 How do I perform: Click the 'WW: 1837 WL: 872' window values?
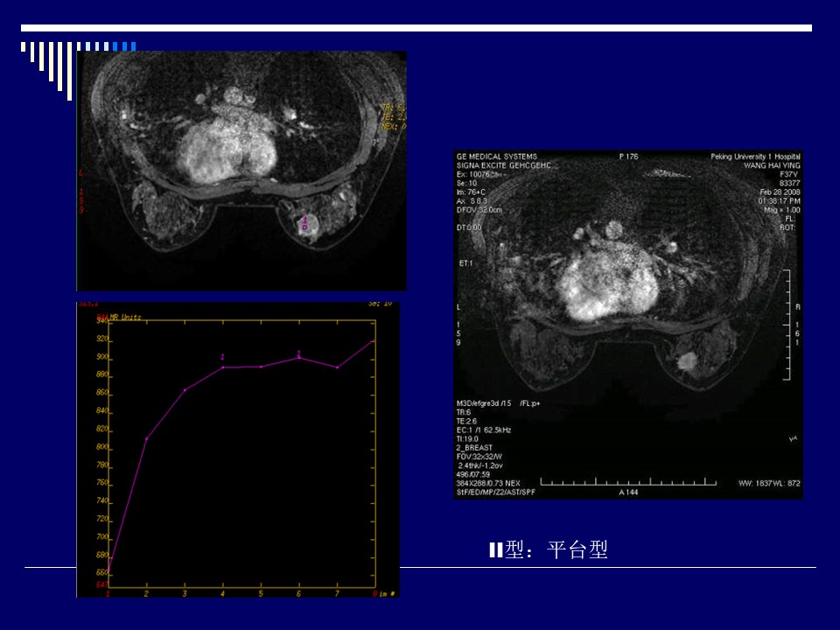pyautogui.click(x=769, y=483)
